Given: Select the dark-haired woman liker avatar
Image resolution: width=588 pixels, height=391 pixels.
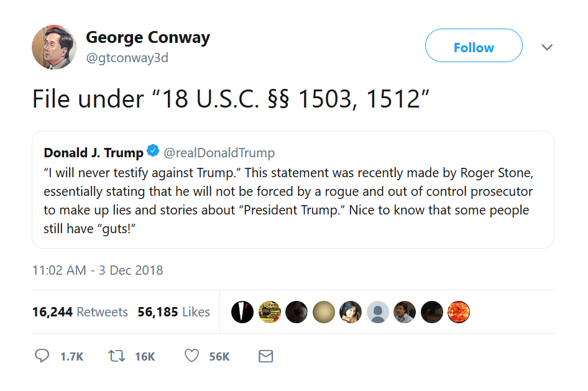Looking at the screenshot, I should click(x=351, y=312).
